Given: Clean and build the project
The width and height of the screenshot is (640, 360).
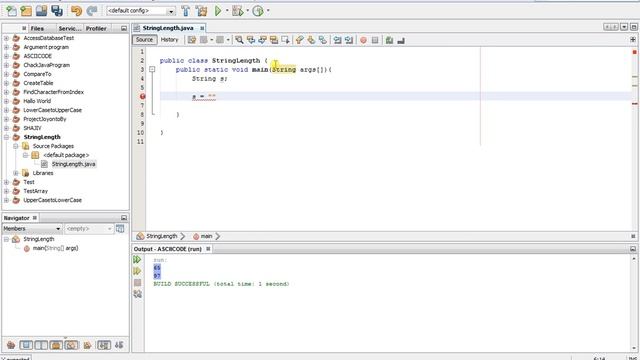Looking at the screenshot, I should pos(201,11).
